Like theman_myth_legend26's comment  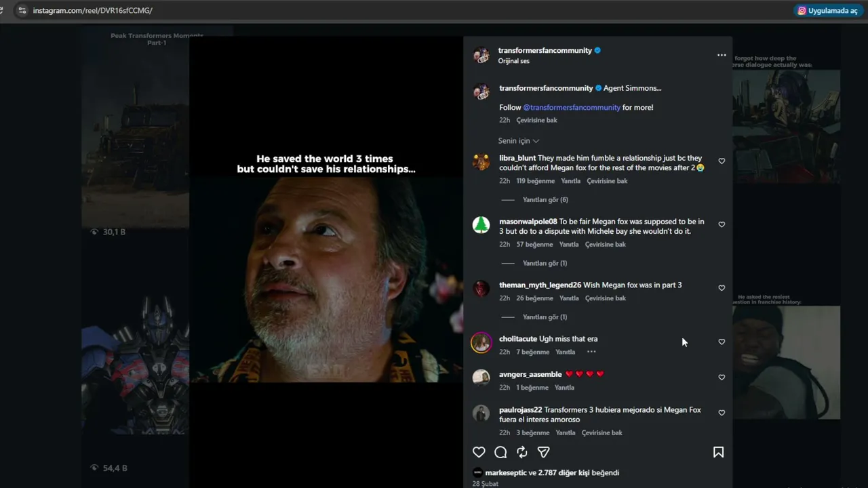[x=722, y=288]
